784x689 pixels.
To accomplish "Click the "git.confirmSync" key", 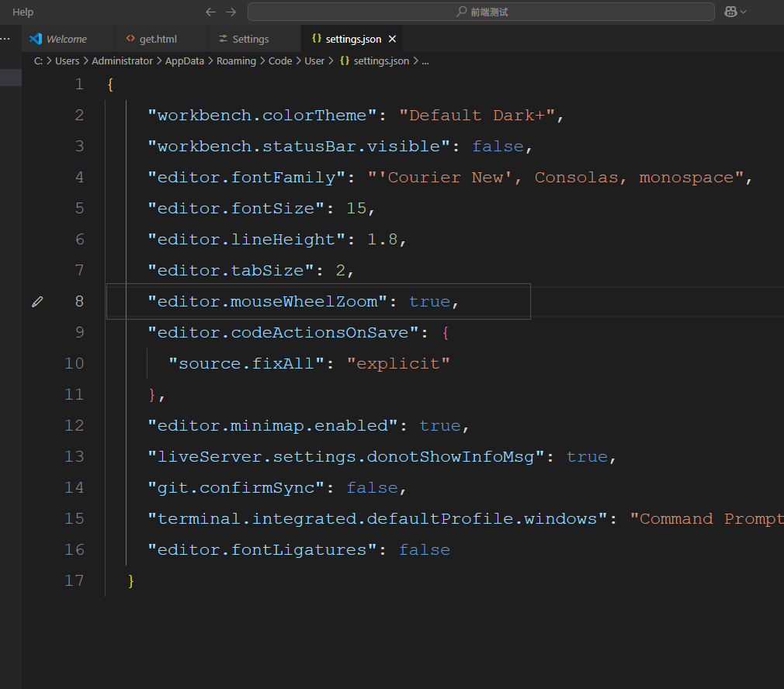I will pyautogui.click(x=236, y=487).
